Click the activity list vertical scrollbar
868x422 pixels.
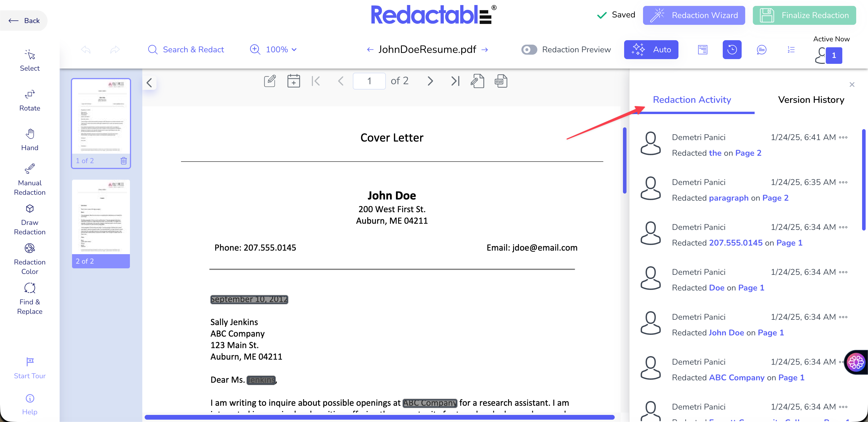864,179
